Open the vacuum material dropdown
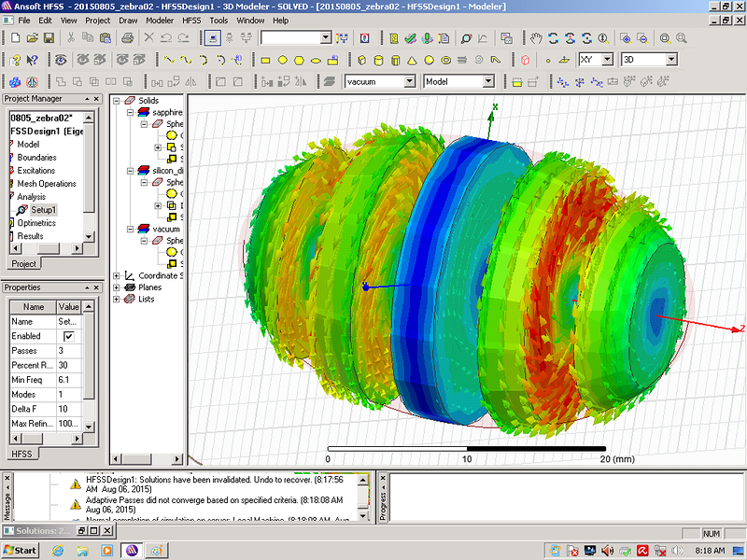 (410, 82)
